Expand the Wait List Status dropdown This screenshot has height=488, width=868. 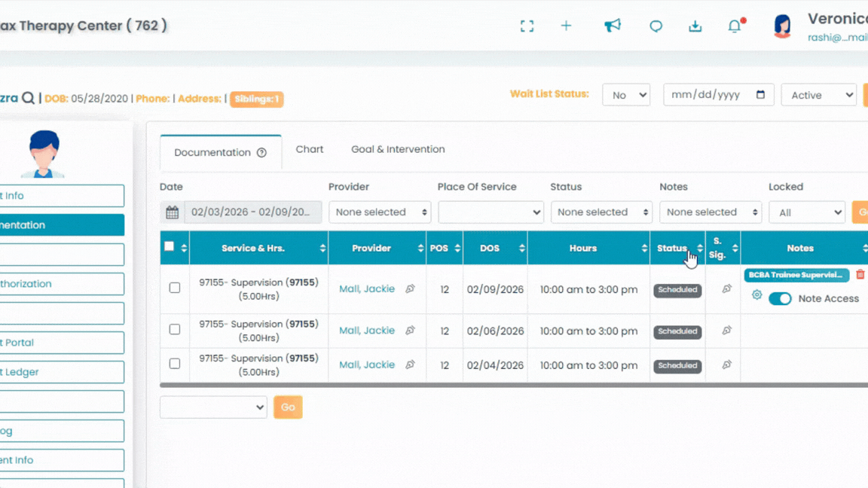coord(626,96)
